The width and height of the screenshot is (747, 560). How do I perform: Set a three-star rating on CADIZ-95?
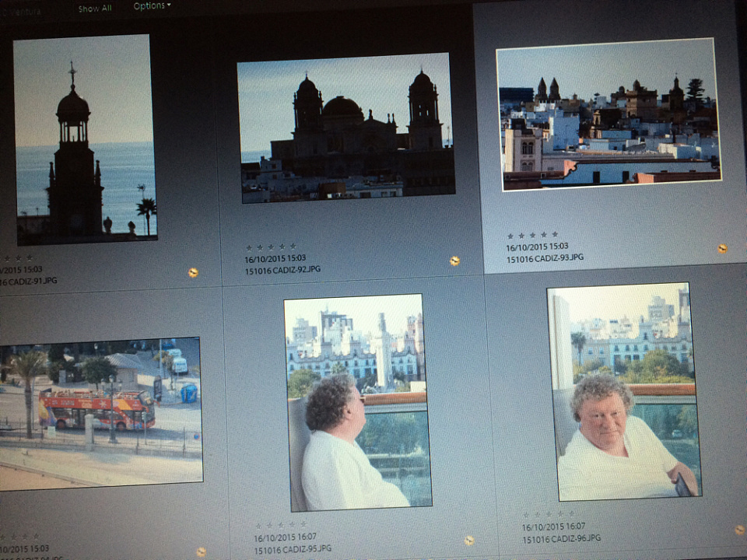coord(281,525)
